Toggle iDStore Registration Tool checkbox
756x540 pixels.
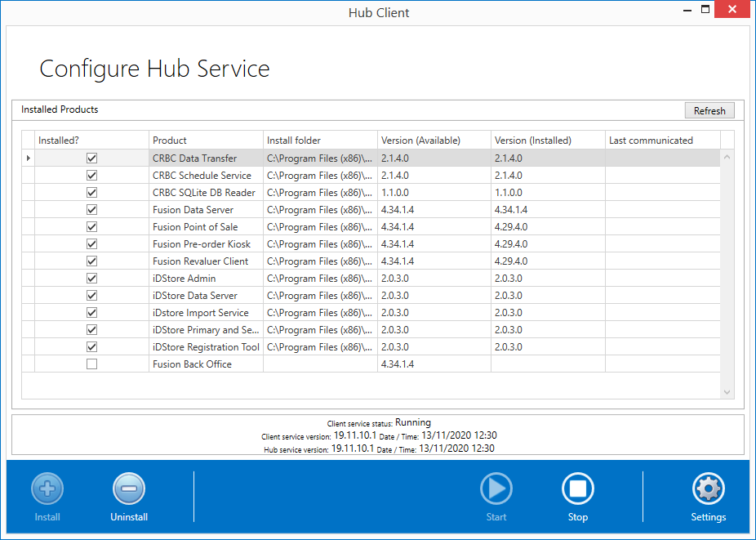pyautogui.click(x=91, y=347)
